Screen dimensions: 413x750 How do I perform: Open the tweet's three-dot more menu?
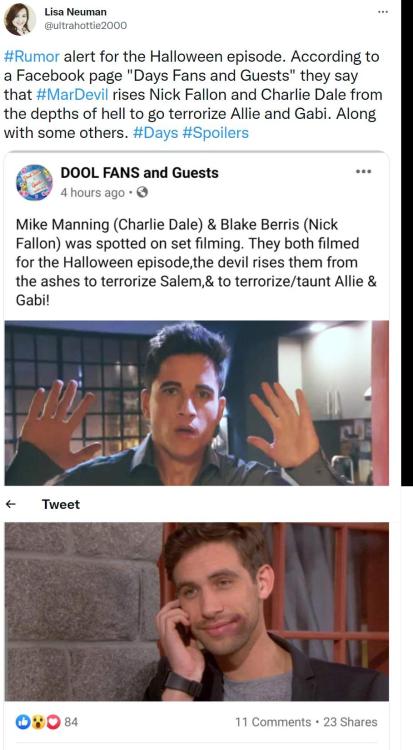(x=383, y=12)
